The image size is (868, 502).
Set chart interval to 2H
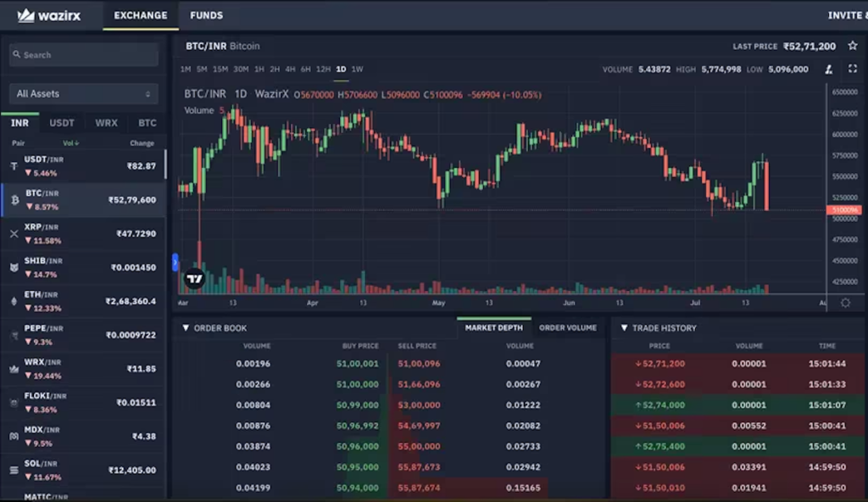[275, 70]
